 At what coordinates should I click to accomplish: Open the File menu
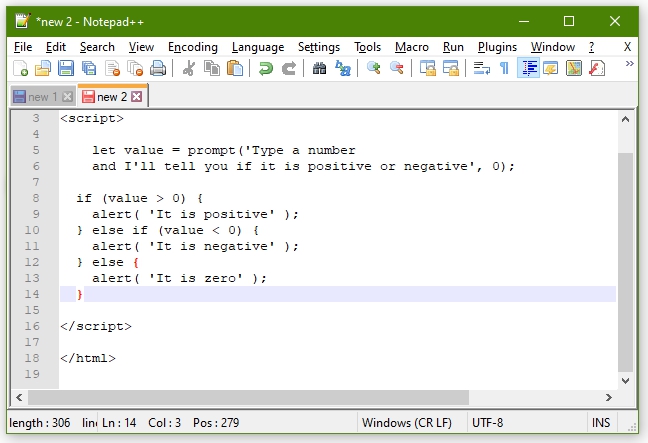(x=23, y=47)
